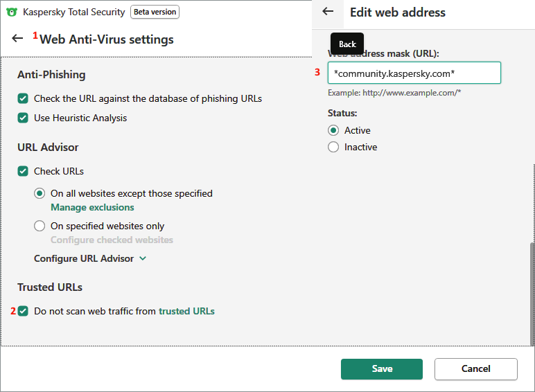Click the Configure checked websites link

(112, 240)
